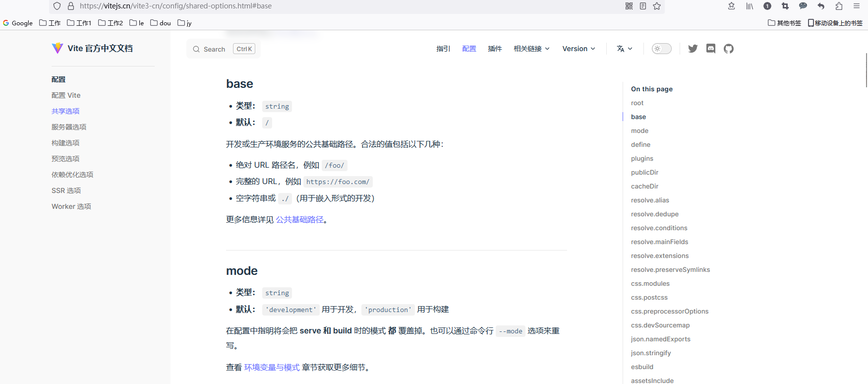Open the 工作1 bookmark folder

(79, 23)
